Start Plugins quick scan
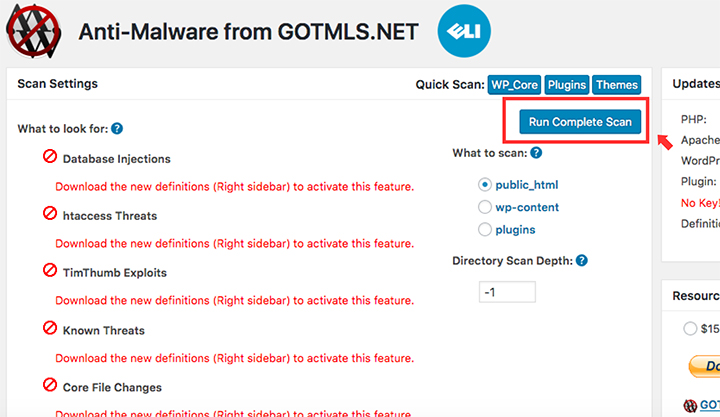The image size is (720, 417). pos(567,85)
